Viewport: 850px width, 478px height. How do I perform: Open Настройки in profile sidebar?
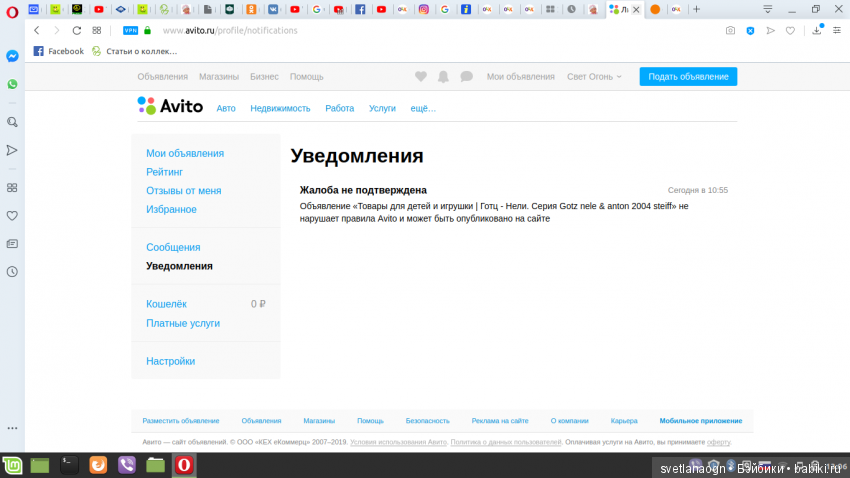pyautogui.click(x=170, y=361)
